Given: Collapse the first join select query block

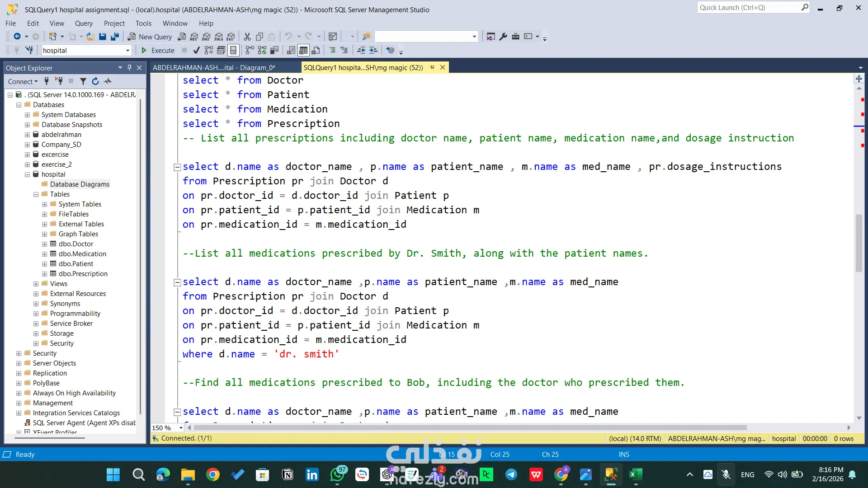Looking at the screenshot, I should coord(177,167).
